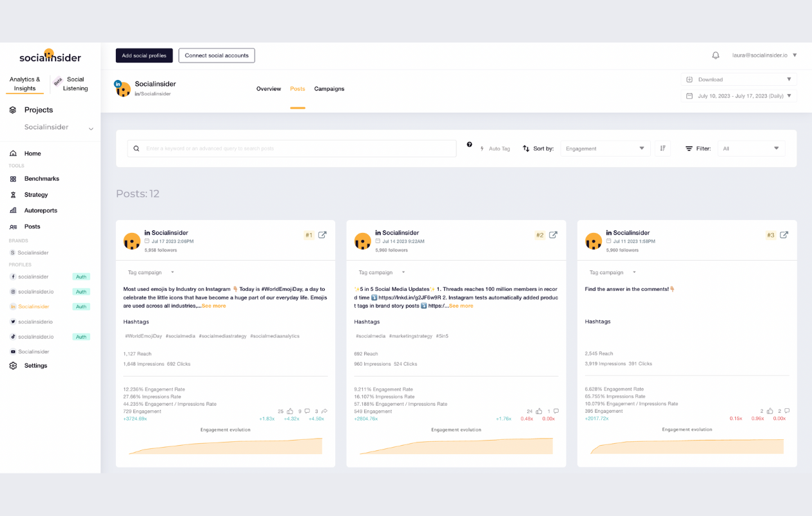Click the shares arrow icon on post #1
This screenshot has height=516, width=812.
pyautogui.click(x=324, y=411)
